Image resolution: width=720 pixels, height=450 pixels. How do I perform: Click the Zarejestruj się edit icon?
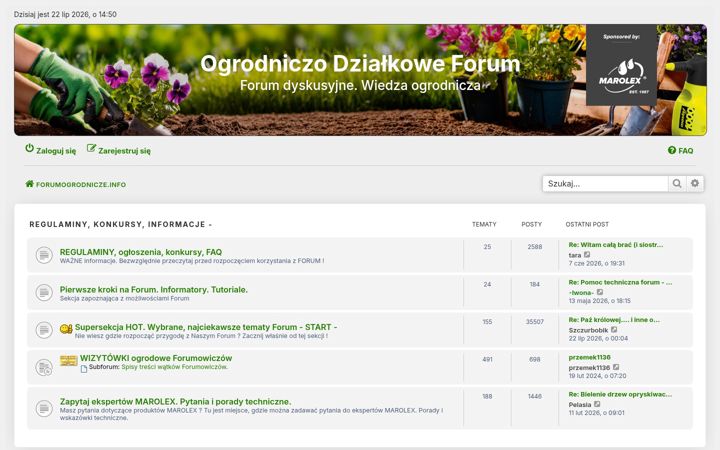coord(91,148)
